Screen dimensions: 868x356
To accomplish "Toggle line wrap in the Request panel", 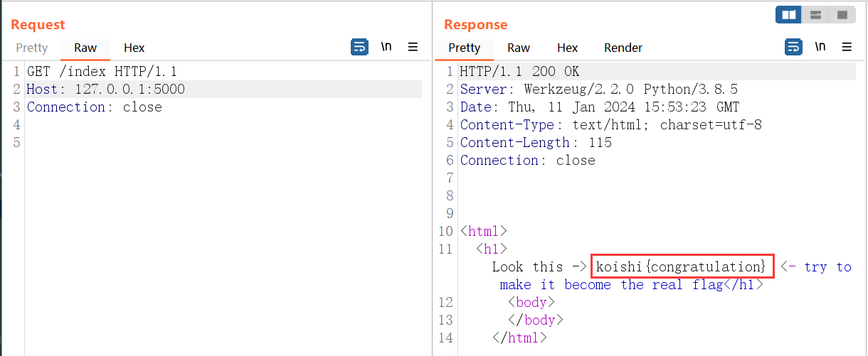I will pyautogui.click(x=359, y=48).
